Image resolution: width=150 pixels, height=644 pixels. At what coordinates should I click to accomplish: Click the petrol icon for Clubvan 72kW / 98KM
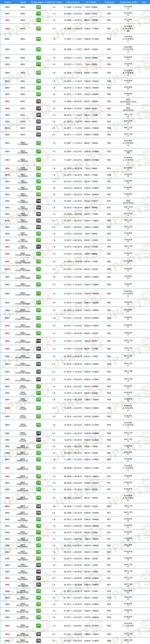[x=38, y=234]
